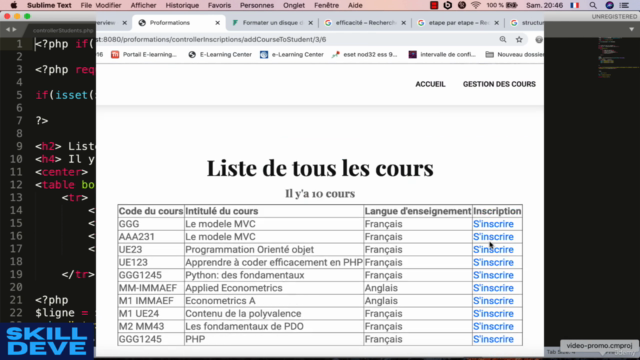The width and height of the screenshot is (640, 360).
Task: Click the zoom magnifier icon in address bar
Action: (x=503, y=40)
